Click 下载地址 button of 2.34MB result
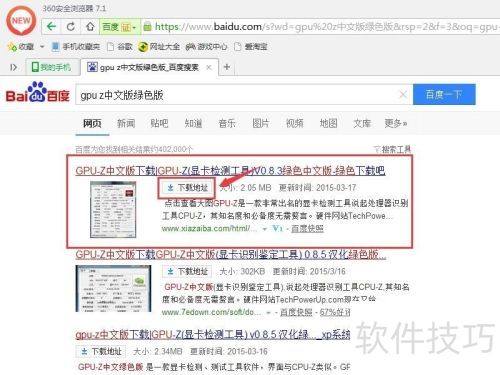This screenshot has height=375, width=500. (101, 351)
